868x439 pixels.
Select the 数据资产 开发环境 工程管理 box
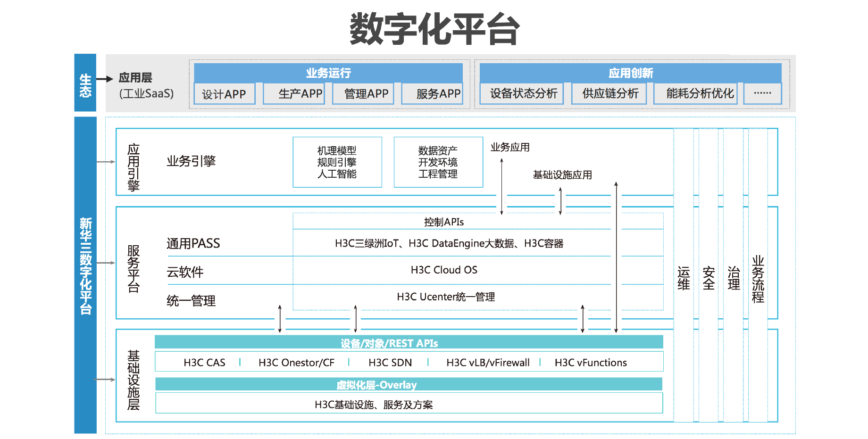coord(438,162)
